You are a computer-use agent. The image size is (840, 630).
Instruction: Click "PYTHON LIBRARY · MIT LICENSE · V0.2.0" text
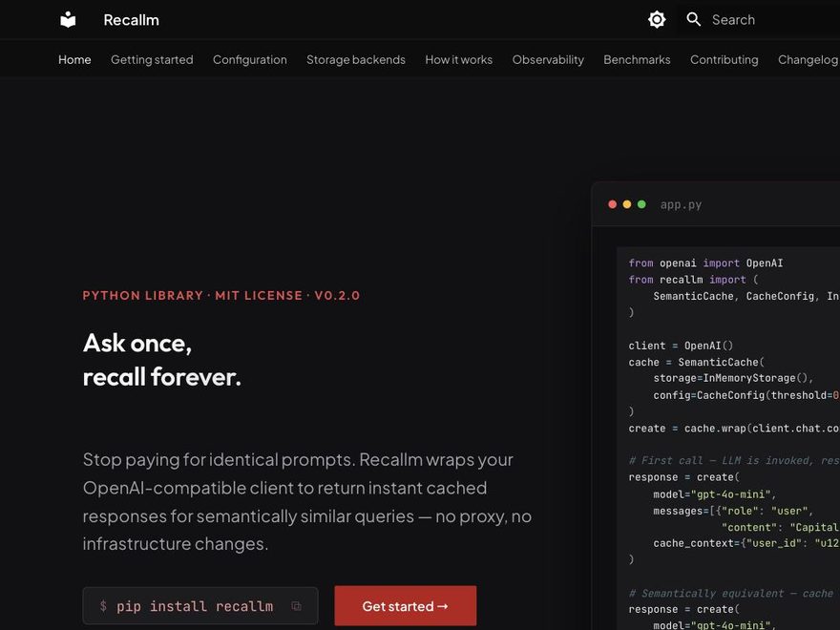click(221, 295)
